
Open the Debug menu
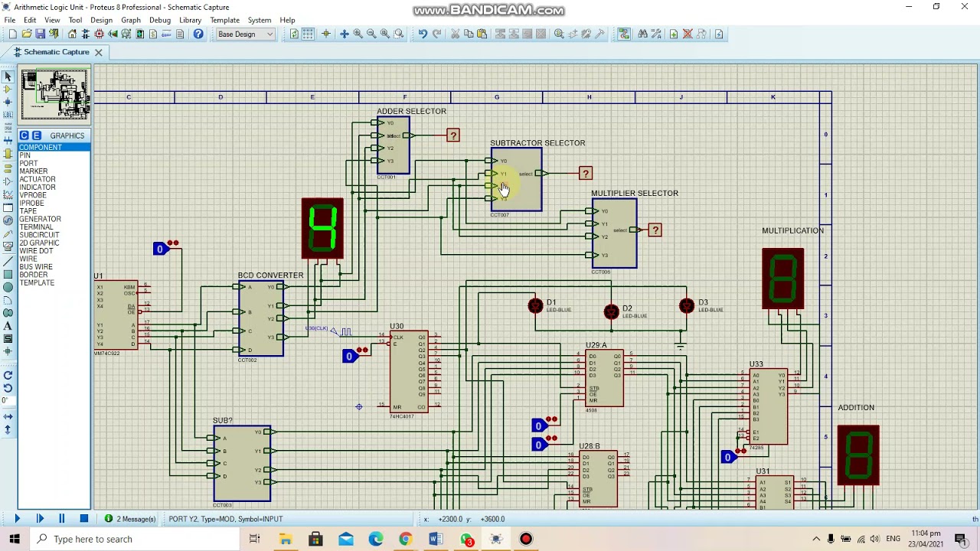pyautogui.click(x=160, y=20)
